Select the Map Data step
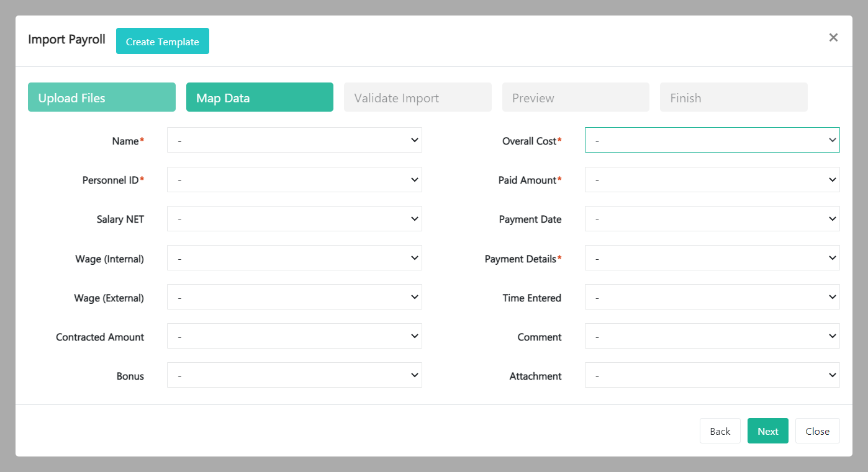This screenshot has height=472, width=868. point(260,97)
